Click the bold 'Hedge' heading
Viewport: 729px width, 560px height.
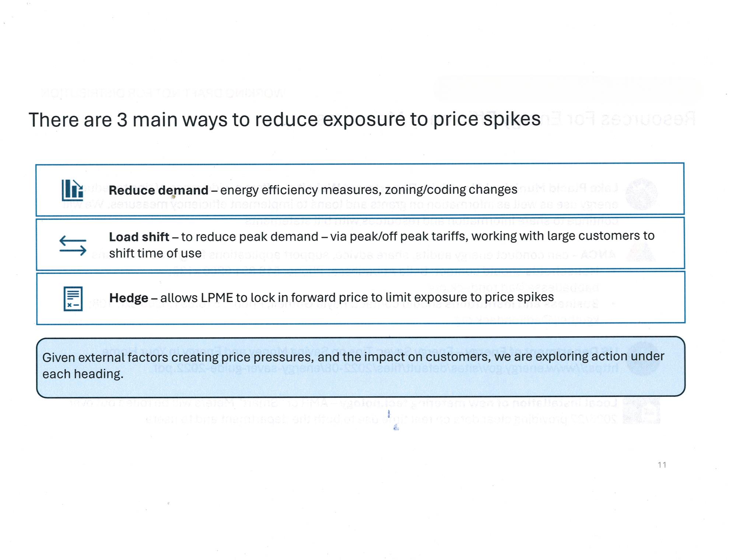129,297
